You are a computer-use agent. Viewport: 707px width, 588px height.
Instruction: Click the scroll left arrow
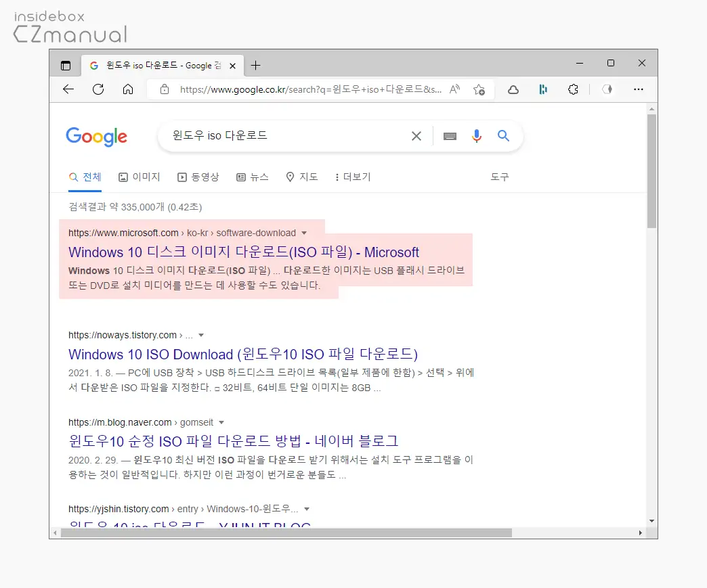pyautogui.click(x=55, y=533)
